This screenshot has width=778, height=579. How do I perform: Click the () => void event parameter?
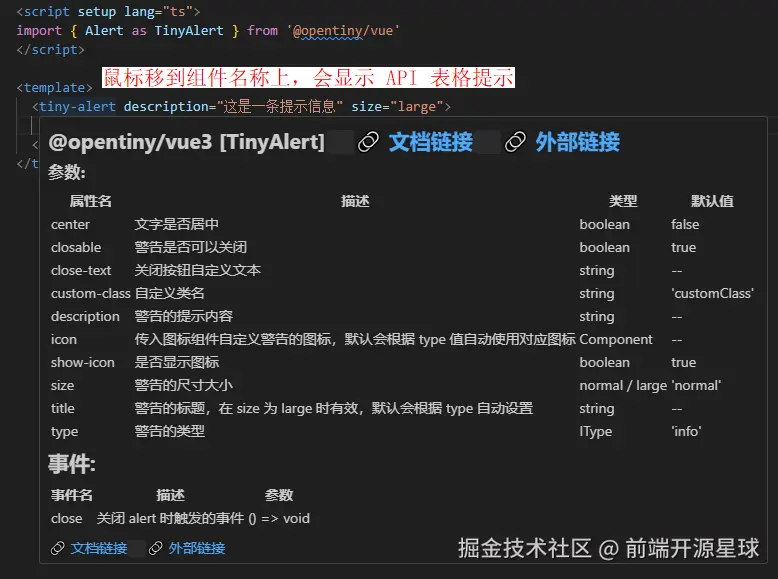click(279, 518)
